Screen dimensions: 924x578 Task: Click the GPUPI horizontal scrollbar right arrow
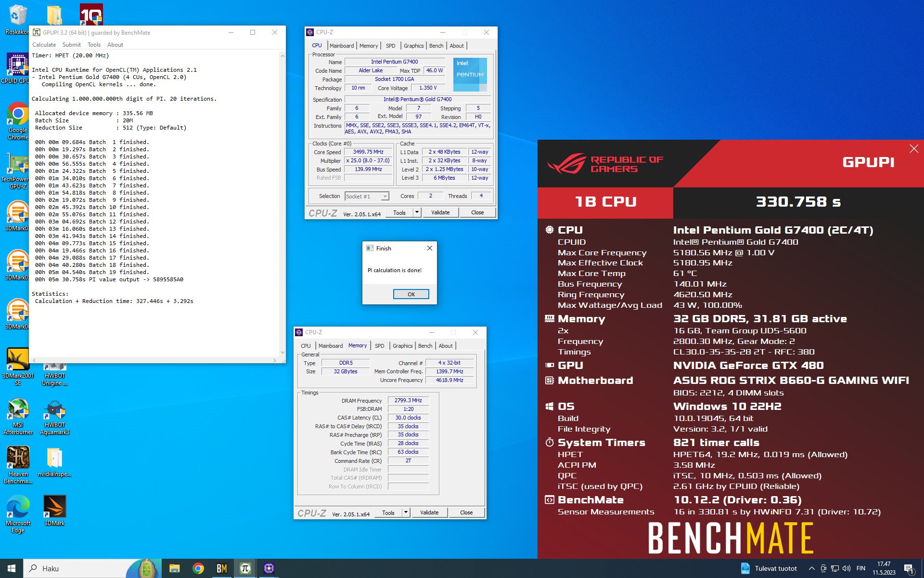click(x=275, y=360)
